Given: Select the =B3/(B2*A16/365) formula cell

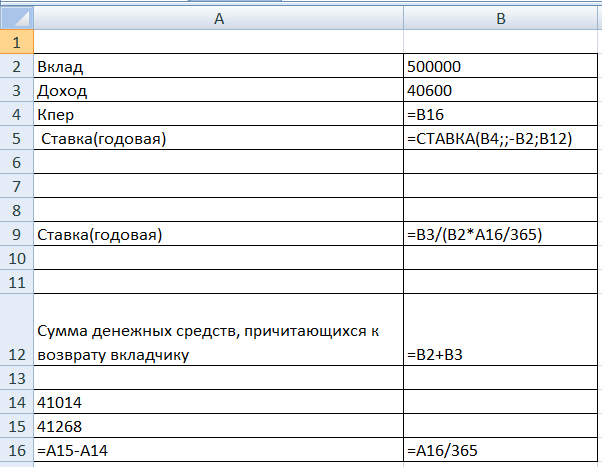Looking at the screenshot, I should (x=501, y=234).
